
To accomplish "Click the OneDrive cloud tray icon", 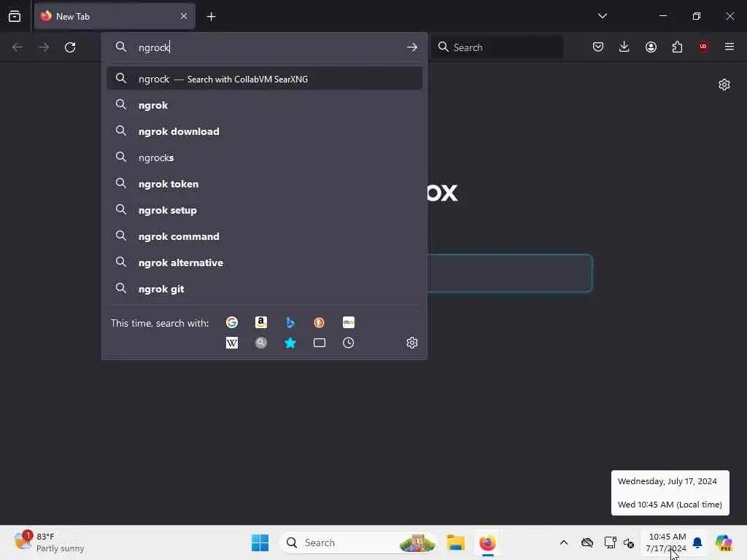I will click(x=587, y=542).
